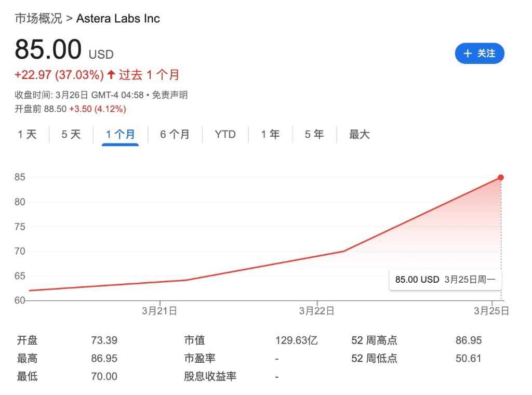Click the +22.97 (37.03%) change text
Viewport: 532px width, 395px height.
59,75
